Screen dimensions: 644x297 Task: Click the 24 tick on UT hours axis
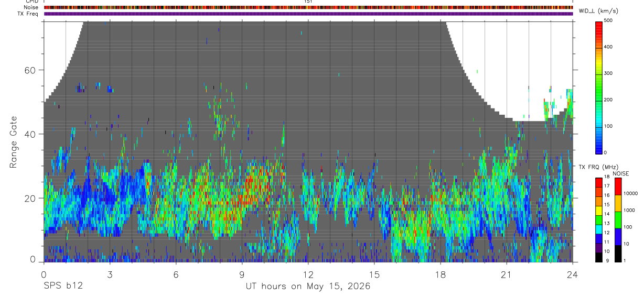(x=573, y=274)
